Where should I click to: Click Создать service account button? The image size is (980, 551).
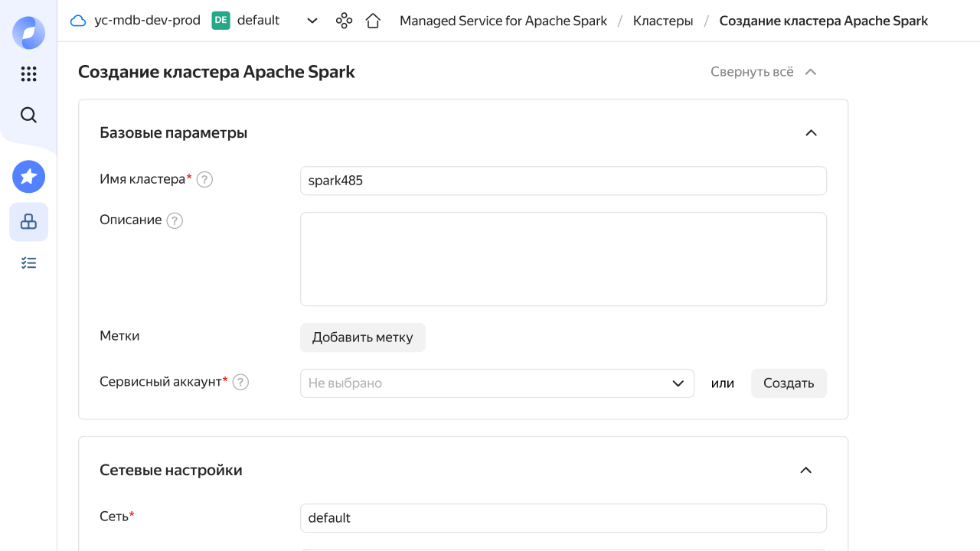789,383
